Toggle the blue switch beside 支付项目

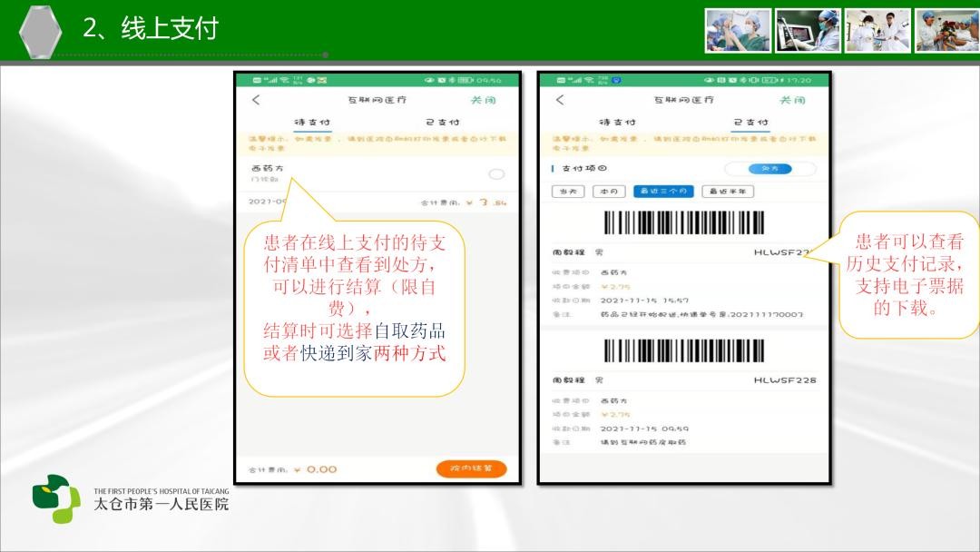click(x=769, y=169)
